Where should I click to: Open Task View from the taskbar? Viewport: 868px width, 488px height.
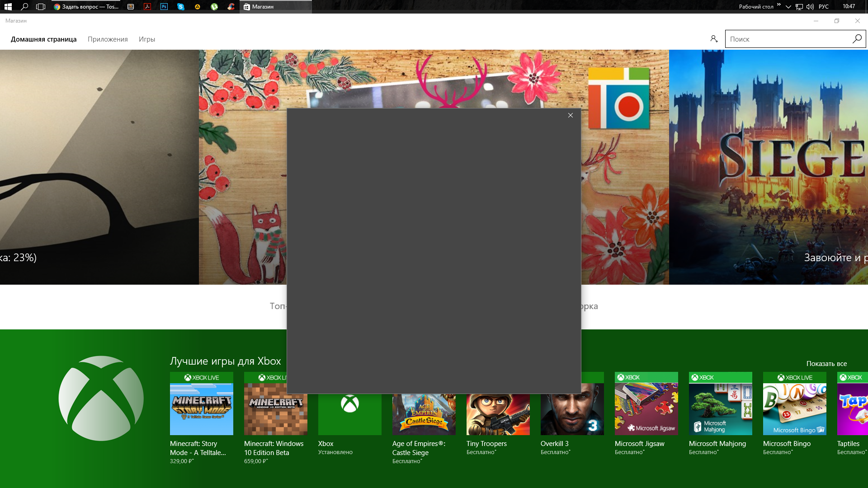(x=41, y=7)
